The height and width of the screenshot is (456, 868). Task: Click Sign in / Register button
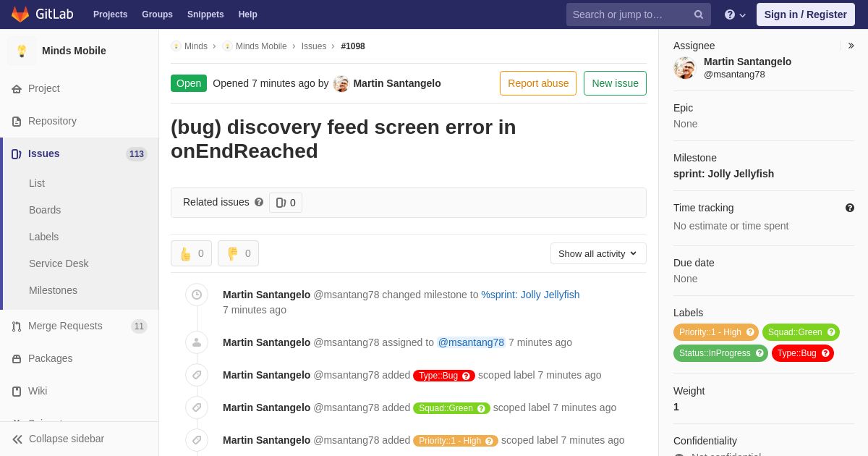pyautogui.click(x=805, y=14)
